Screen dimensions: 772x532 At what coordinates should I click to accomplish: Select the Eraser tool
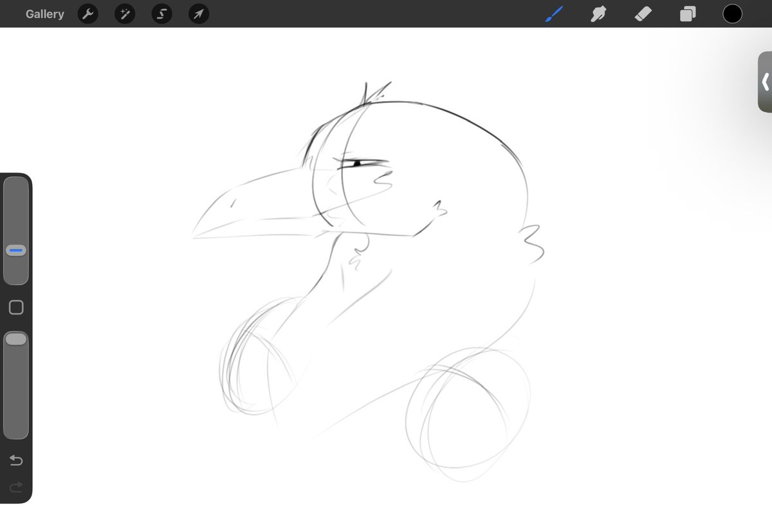(643, 14)
